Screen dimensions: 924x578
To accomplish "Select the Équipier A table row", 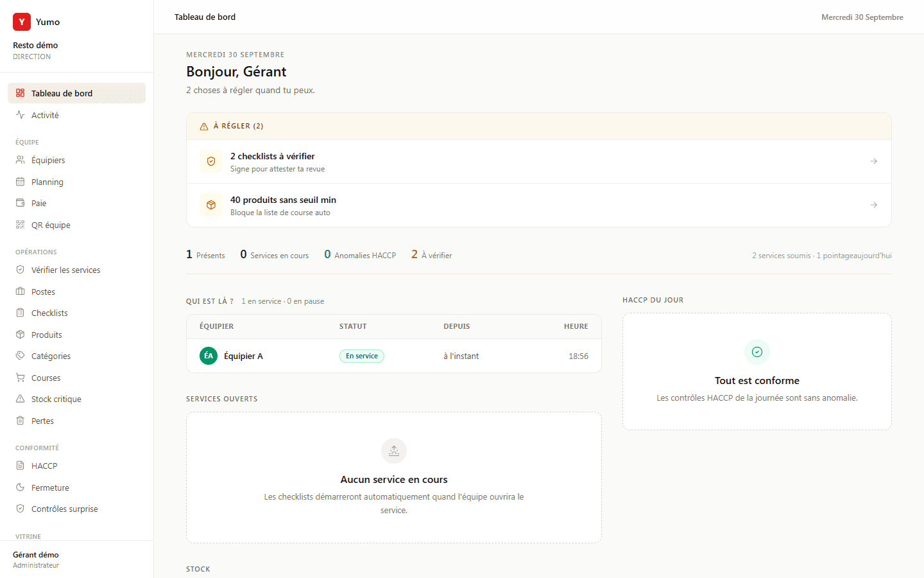I will click(394, 356).
